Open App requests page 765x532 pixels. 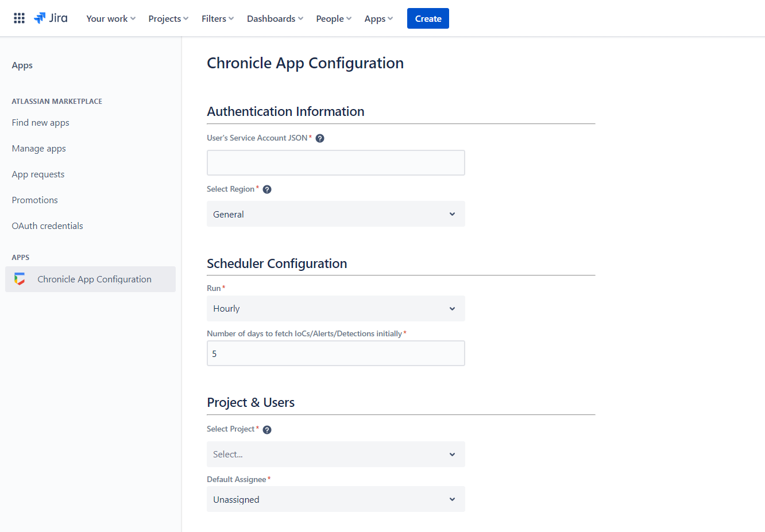click(38, 174)
